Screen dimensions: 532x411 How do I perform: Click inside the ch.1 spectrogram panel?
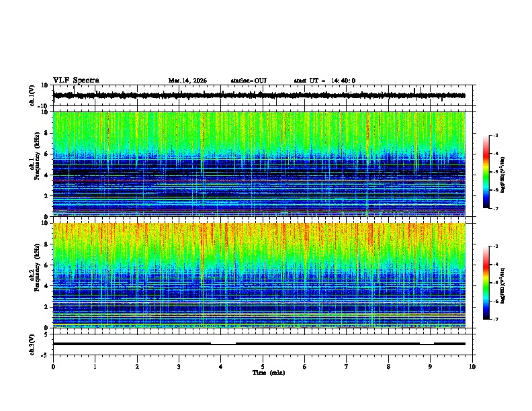coord(259,164)
